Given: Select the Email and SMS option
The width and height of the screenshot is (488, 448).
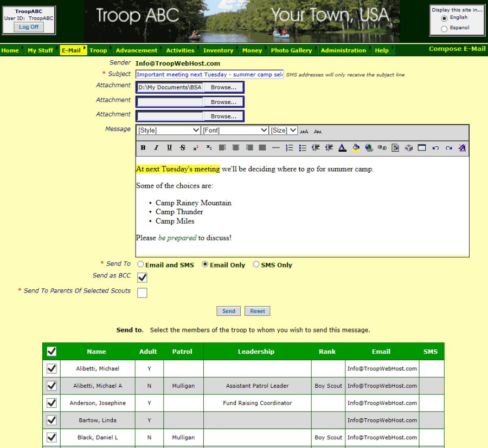Looking at the screenshot, I should tap(140, 264).
